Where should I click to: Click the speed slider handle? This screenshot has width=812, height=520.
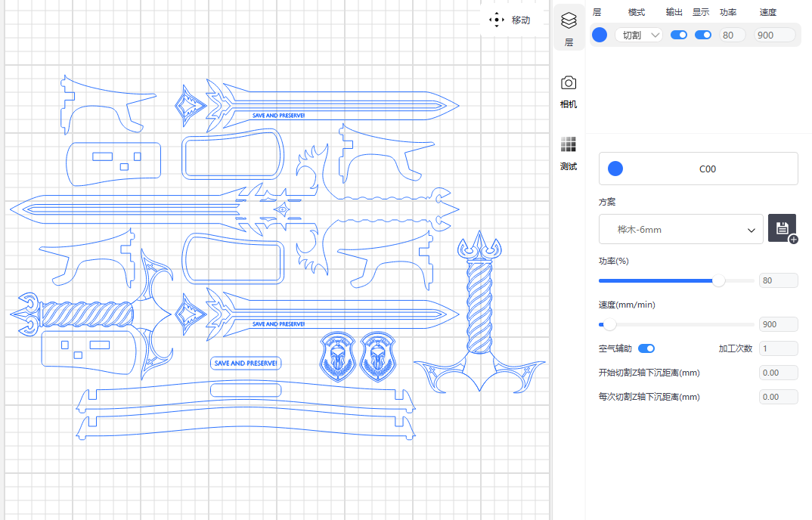(x=609, y=324)
